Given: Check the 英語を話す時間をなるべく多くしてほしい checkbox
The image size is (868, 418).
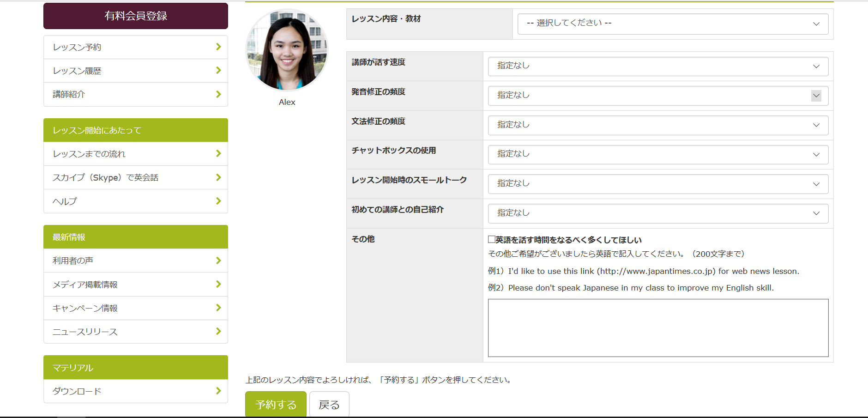Looking at the screenshot, I should click(492, 239).
